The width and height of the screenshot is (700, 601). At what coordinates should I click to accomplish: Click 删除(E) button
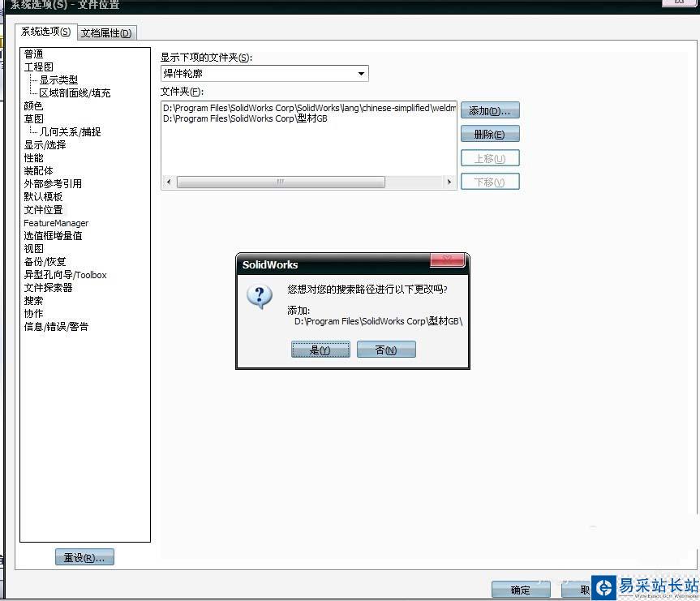[x=490, y=134]
